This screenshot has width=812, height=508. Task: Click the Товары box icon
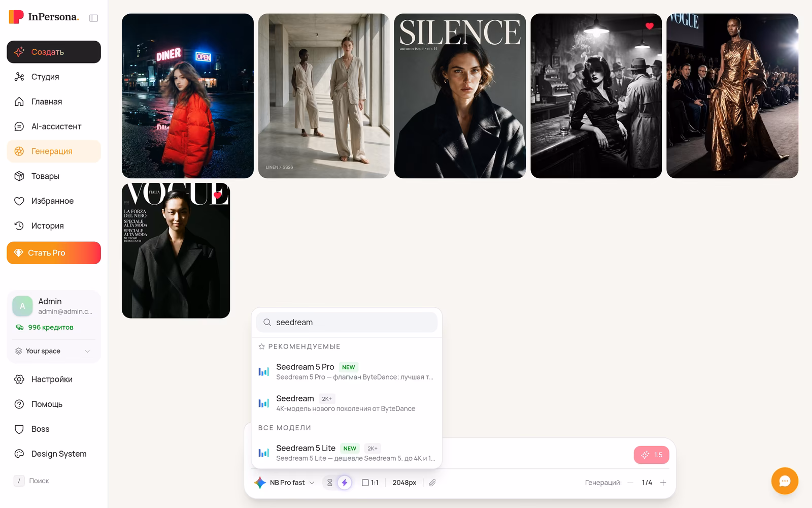pyautogui.click(x=19, y=176)
